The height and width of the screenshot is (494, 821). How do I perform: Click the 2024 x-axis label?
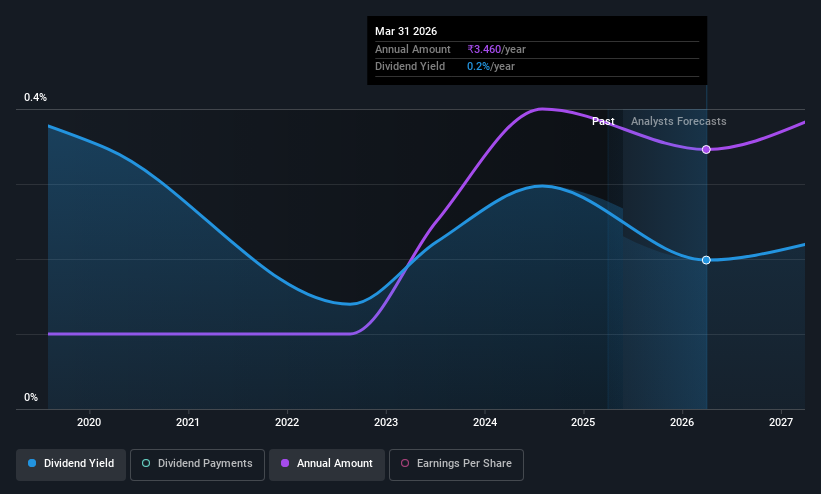pyautogui.click(x=485, y=422)
